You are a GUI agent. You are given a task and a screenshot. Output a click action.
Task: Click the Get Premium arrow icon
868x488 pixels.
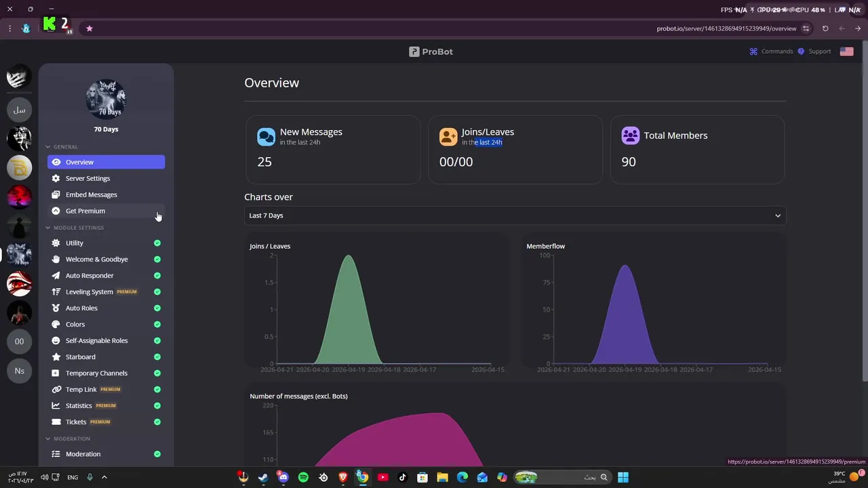point(56,211)
